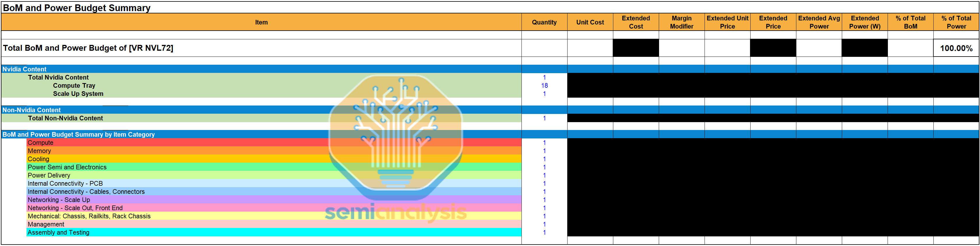This screenshot has width=980, height=246.
Task: Click the 'Extended Unit Price' header
Action: [x=727, y=22]
